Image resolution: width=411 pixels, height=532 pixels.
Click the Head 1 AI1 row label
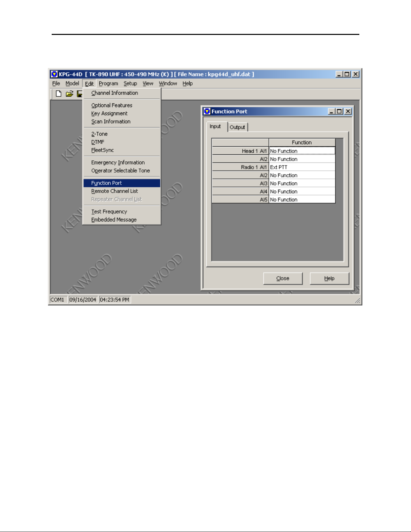241,151
